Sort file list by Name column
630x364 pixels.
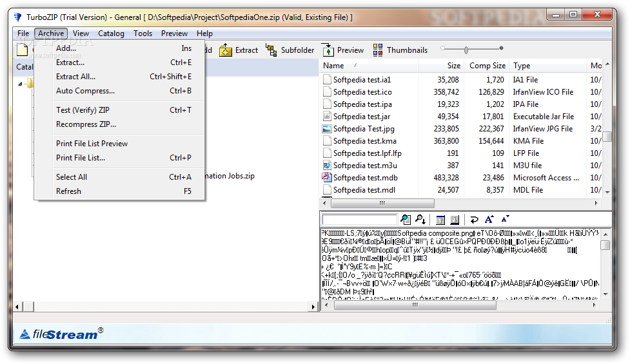[x=369, y=66]
